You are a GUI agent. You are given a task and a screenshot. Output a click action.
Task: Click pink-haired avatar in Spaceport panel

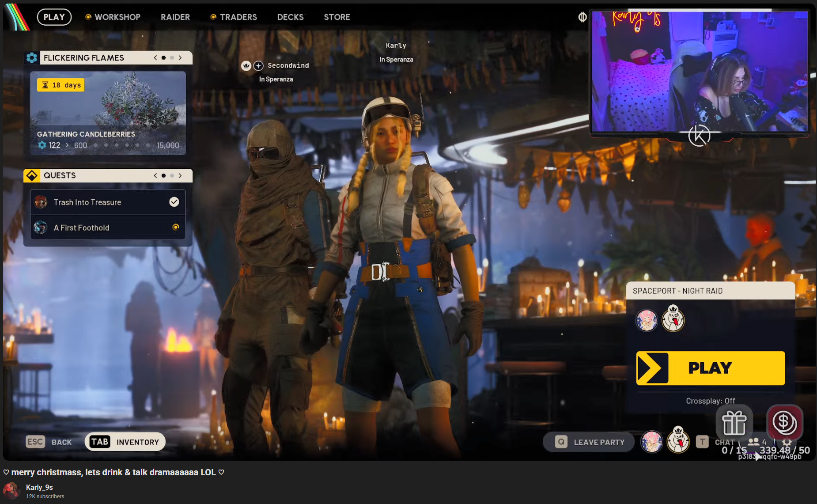pos(647,320)
